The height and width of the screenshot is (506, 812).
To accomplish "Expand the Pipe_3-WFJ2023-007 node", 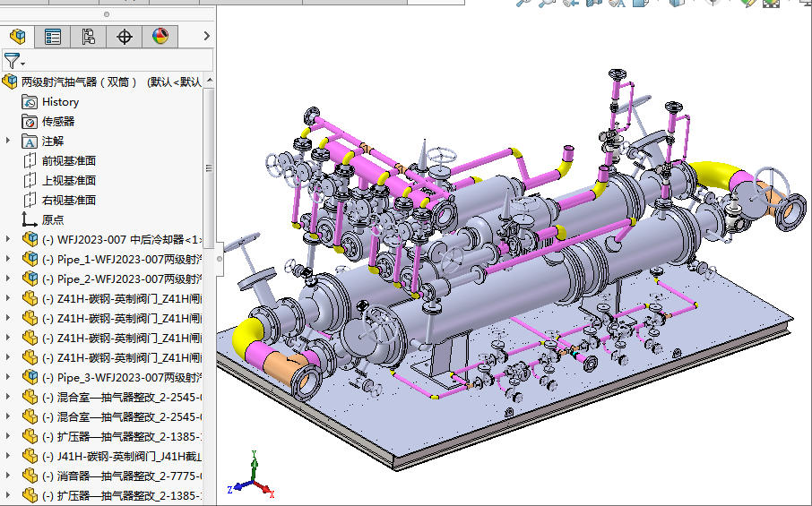I will coord(8,377).
